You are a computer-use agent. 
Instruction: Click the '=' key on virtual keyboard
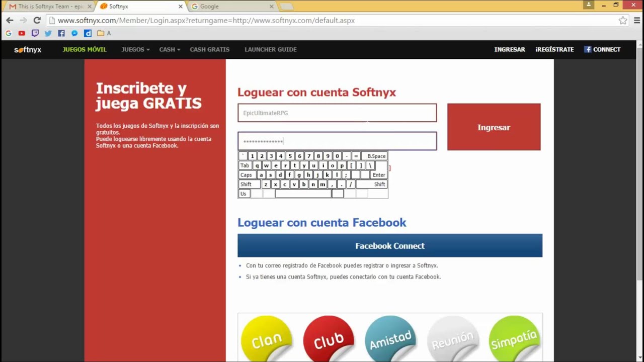coord(356,156)
